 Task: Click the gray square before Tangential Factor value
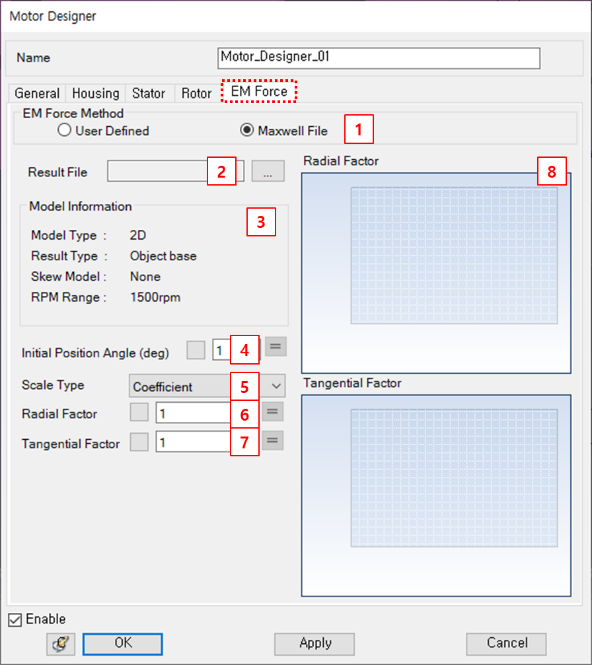[x=139, y=442]
